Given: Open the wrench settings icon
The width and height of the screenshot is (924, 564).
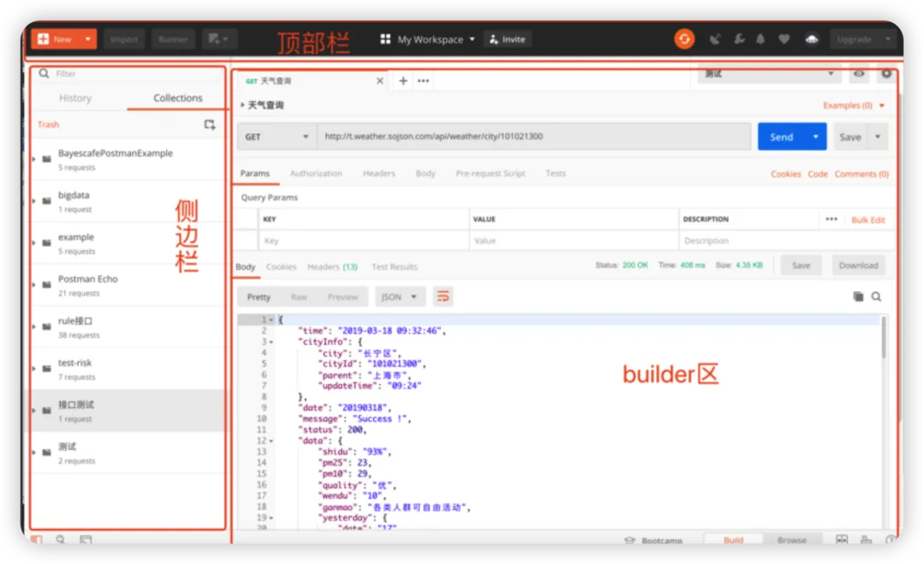Looking at the screenshot, I should [739, 39].
